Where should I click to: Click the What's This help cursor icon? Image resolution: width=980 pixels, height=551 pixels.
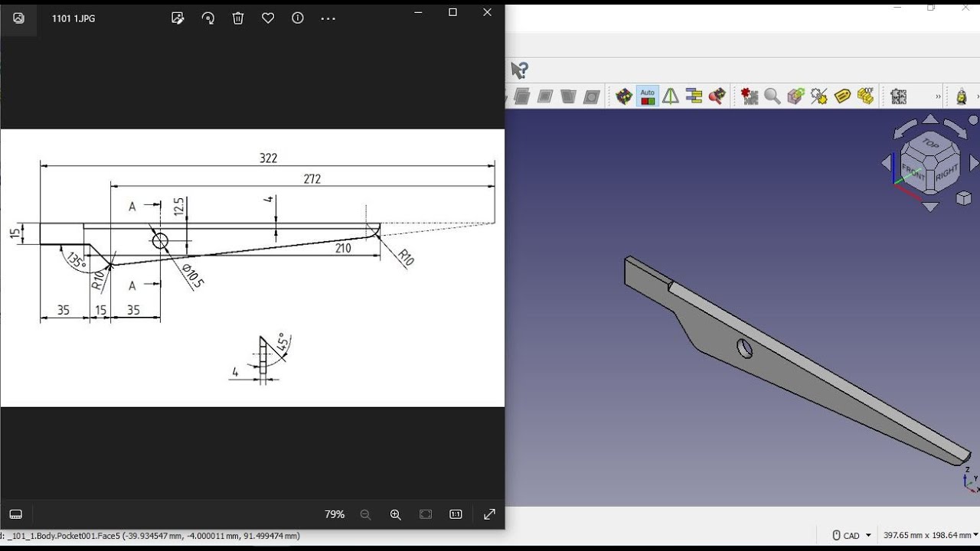[x=520, y=70]
